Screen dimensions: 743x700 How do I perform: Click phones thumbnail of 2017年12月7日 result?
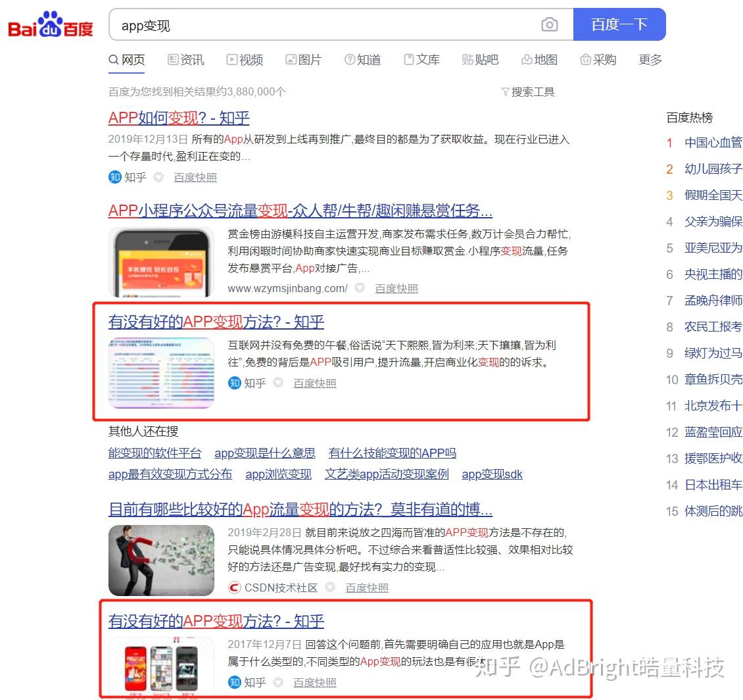pyautogui.click(x=161, y=668)
